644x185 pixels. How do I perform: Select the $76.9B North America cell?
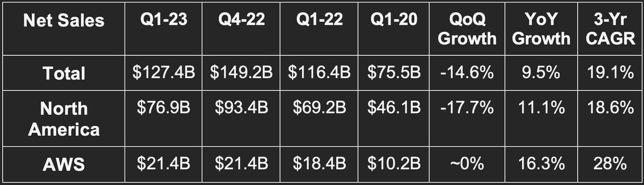(x=163, y=108)
